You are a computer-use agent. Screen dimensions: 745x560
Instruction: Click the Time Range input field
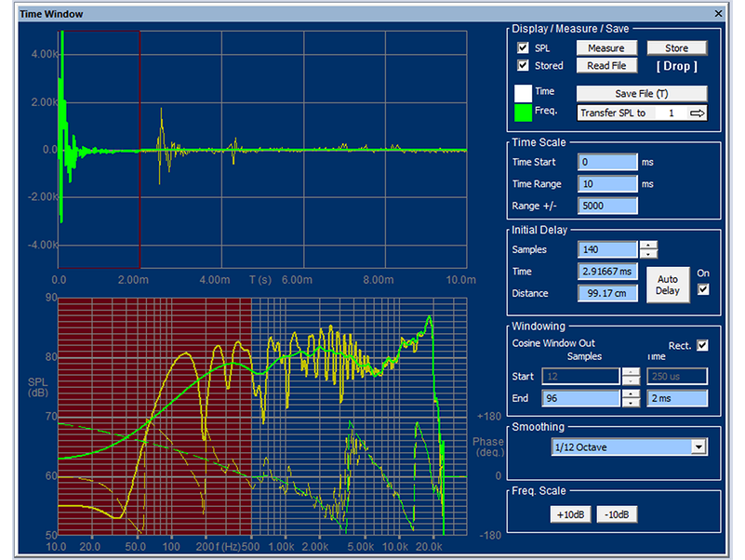607,184
